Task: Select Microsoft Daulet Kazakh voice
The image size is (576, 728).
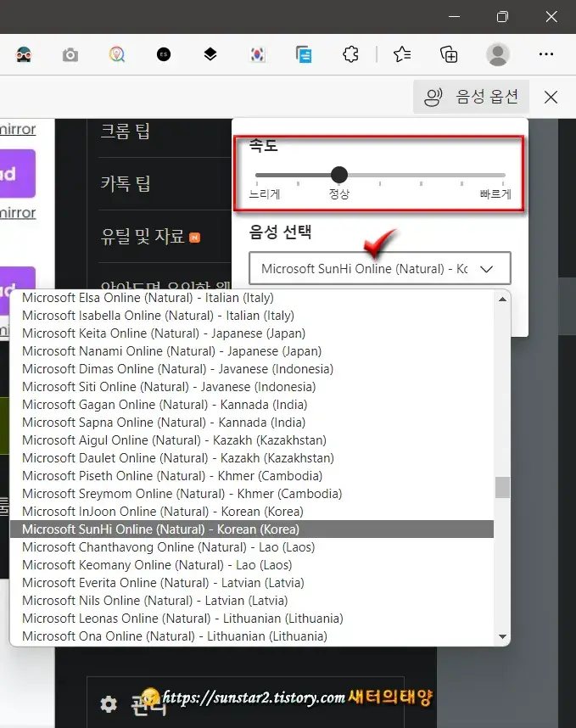Action: [x=252, y=458]
